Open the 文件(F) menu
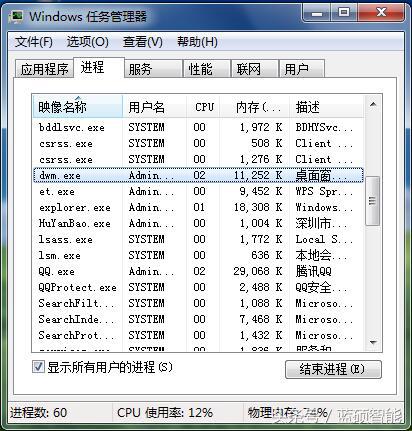This screenshot has width=412, height=431. [34, 42]
